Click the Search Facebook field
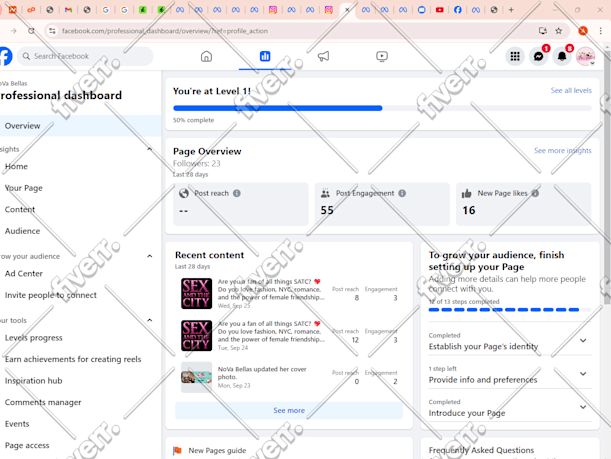Screen dimensions: 611x459 85,56
